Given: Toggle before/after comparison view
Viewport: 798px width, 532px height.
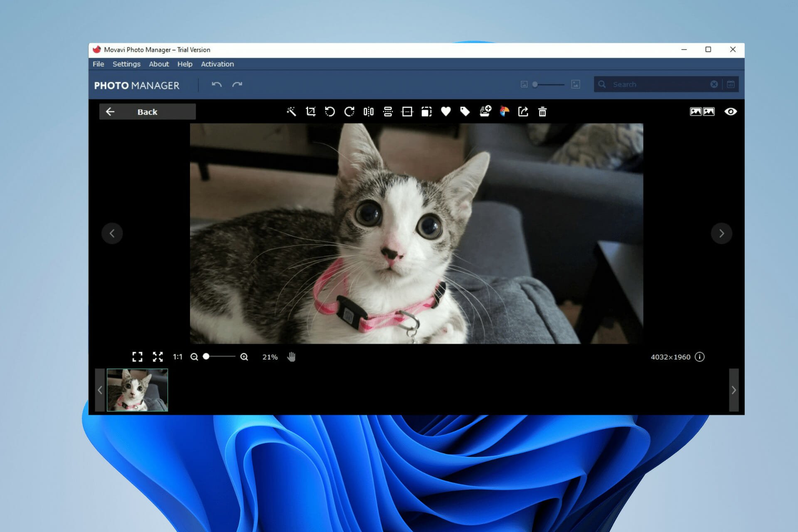Looking at the screenshot, I should coord(702,111).
